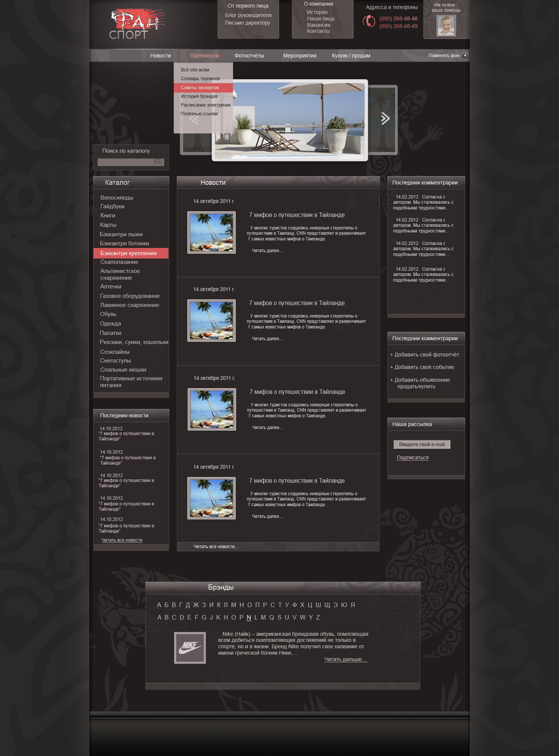Click the child photo under help banner

[446, 26]
